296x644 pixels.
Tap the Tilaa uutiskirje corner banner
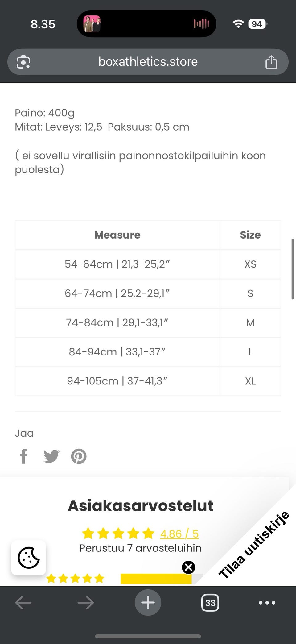tap(254, 544)
